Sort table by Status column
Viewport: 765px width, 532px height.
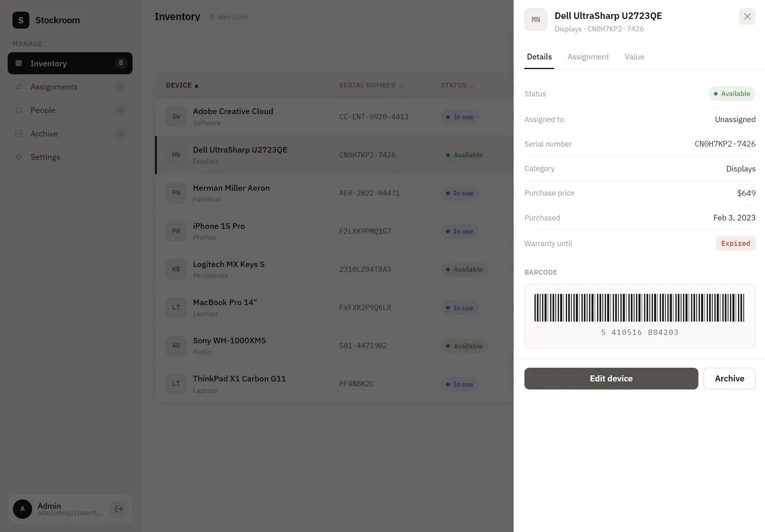coord(457,85)
